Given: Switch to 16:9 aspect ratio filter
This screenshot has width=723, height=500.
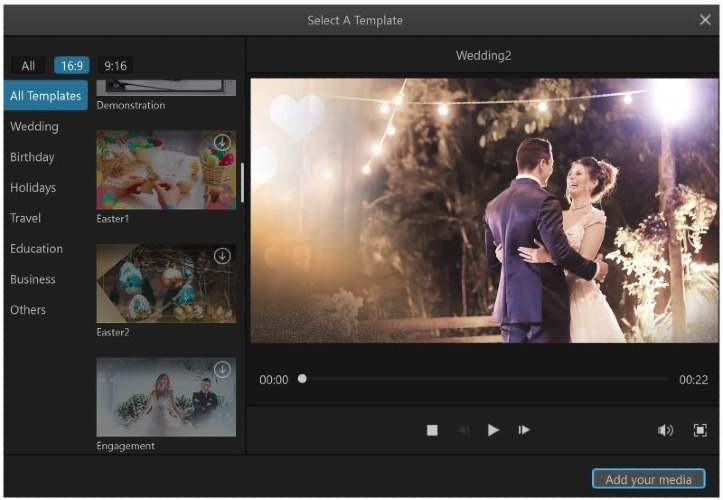Looking at the screenshot, I should [72, 66].
